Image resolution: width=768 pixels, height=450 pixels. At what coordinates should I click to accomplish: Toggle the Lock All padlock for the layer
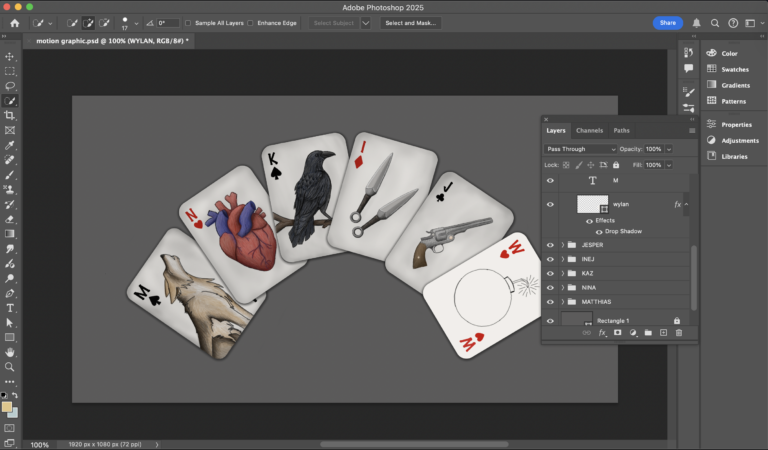(616, 165)
